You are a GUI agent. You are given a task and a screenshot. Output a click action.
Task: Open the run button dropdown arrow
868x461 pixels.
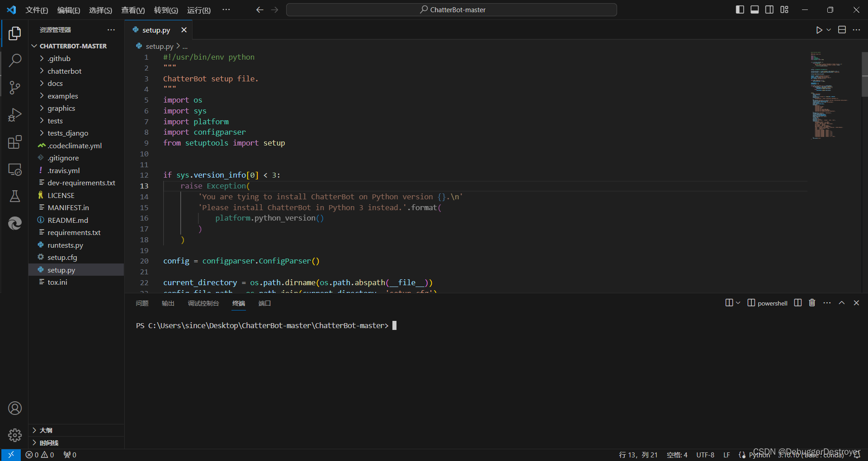[x=829, y=30]
